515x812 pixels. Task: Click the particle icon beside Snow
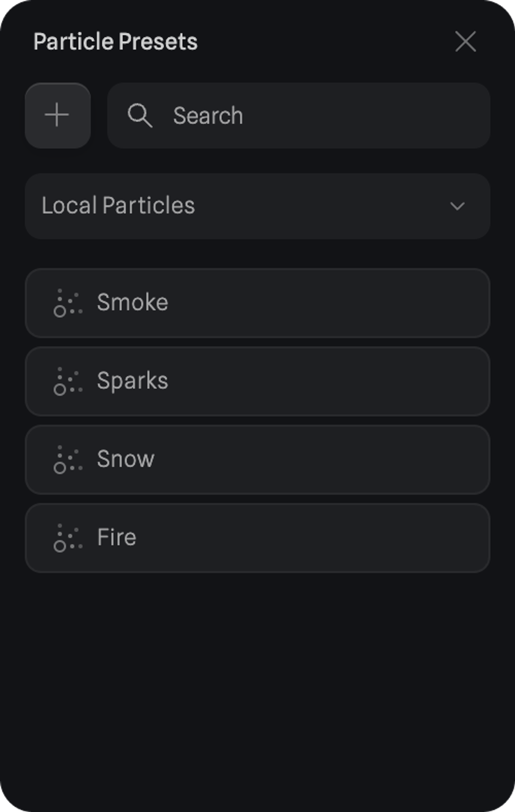click(x=68, y=459)
